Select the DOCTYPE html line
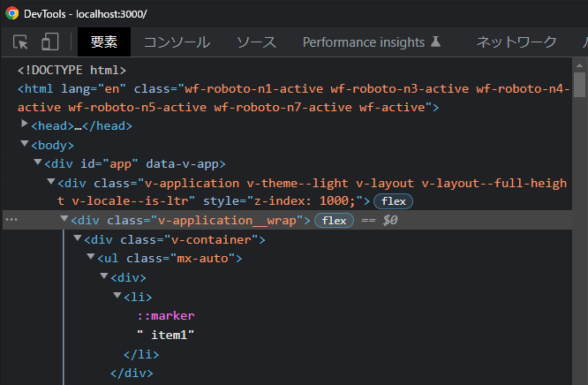The image size is (588, 385). point(72,70)
